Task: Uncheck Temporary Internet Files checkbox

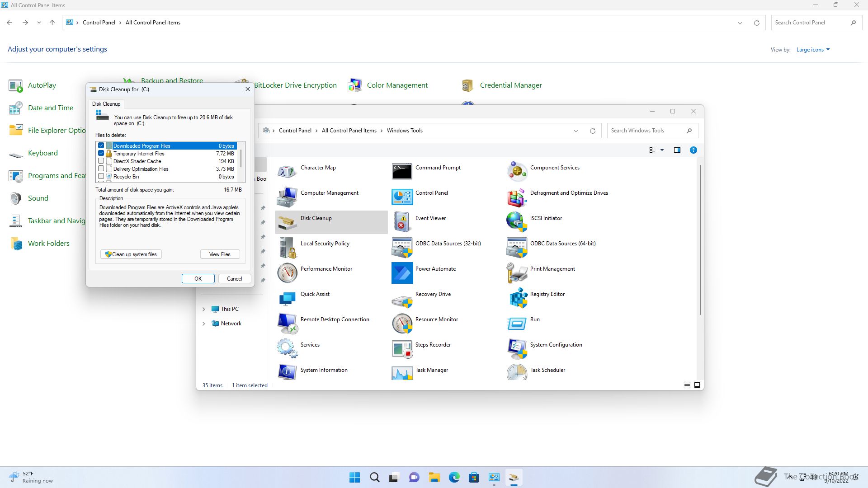Action: point(101,153)
